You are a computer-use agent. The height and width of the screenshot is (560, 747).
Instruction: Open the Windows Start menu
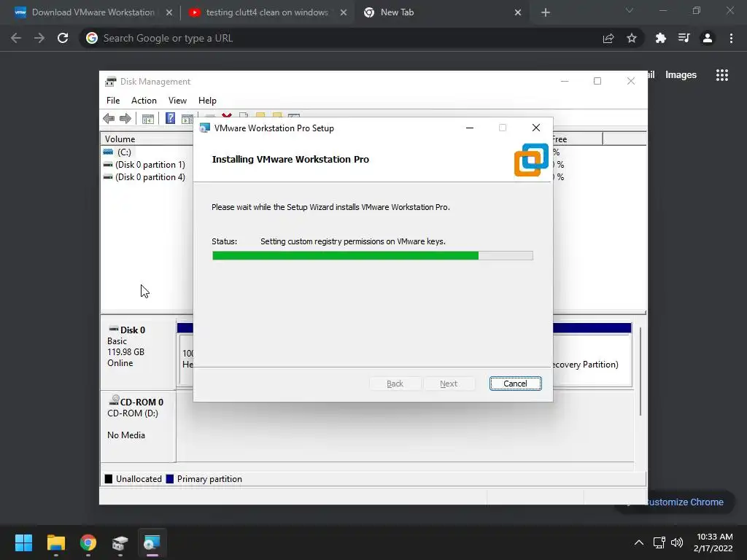click(23, 542)
